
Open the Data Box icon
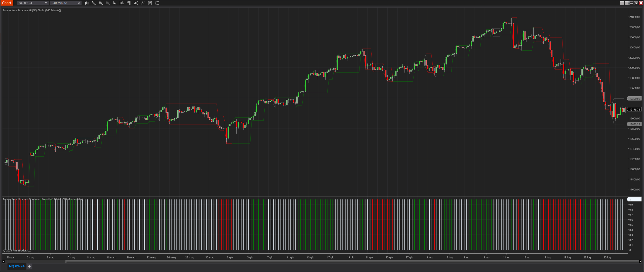[122, 3]
